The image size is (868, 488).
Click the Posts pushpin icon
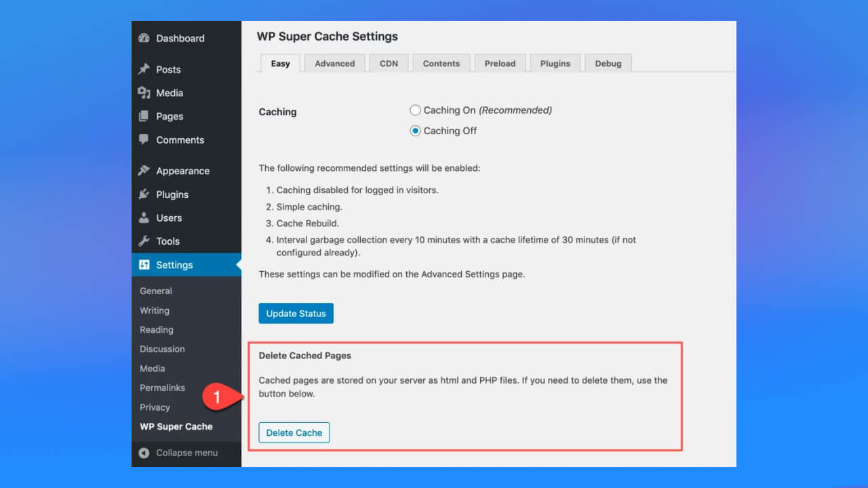(x=144, y=69)
